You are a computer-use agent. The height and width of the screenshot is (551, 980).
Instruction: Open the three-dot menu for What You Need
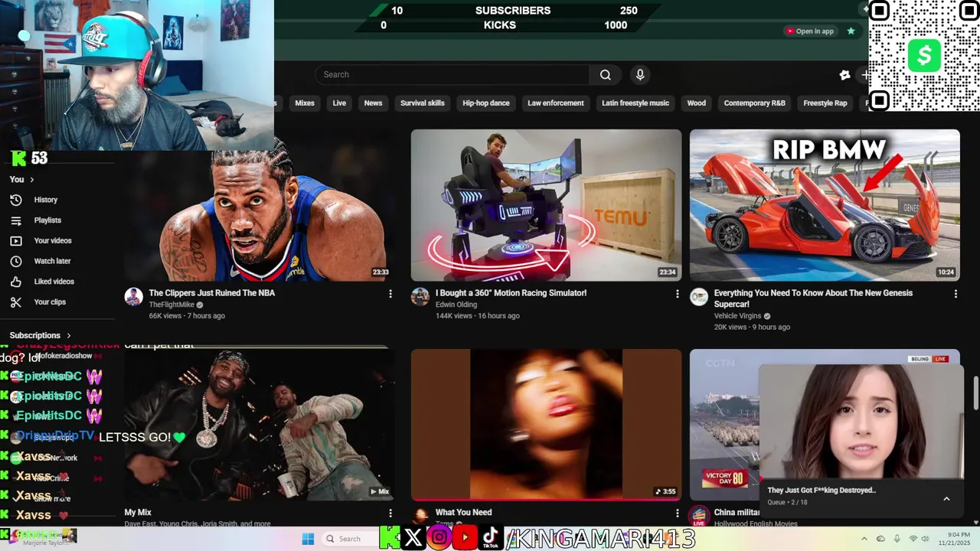[x=677, y=513]
